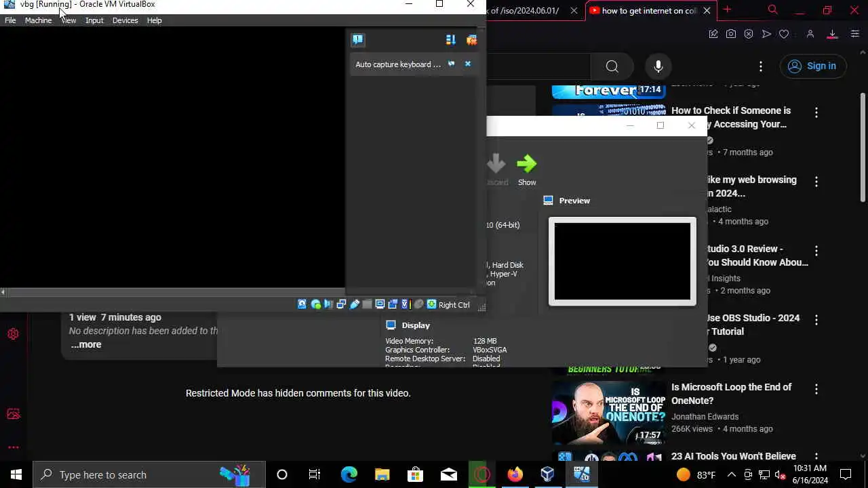Open Microsoft Edge from the taskbar
868x488 pixels.
[x=349, y=474]
